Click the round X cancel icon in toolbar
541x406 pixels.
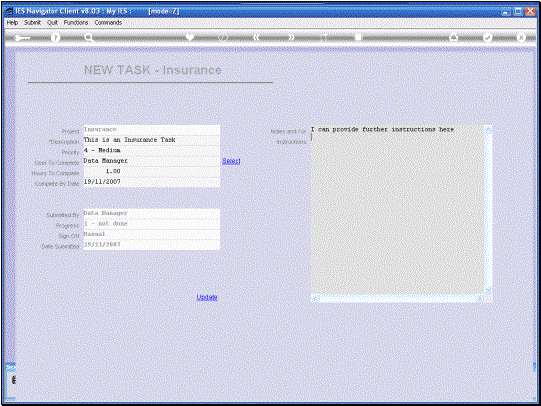coord(521,38)
